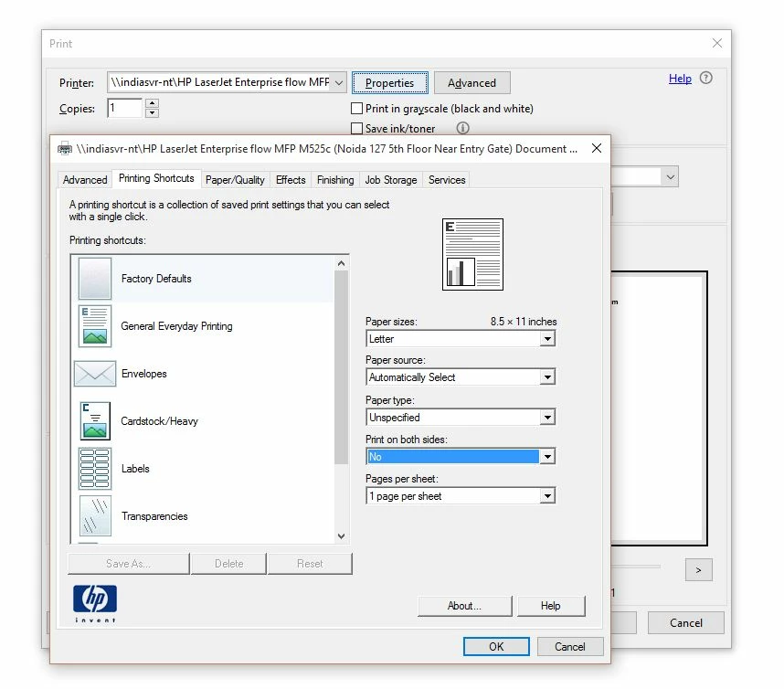The height and width of the screenshot is (689, 784).
Task: Click the About... button
Action: [x=464, y=606]
